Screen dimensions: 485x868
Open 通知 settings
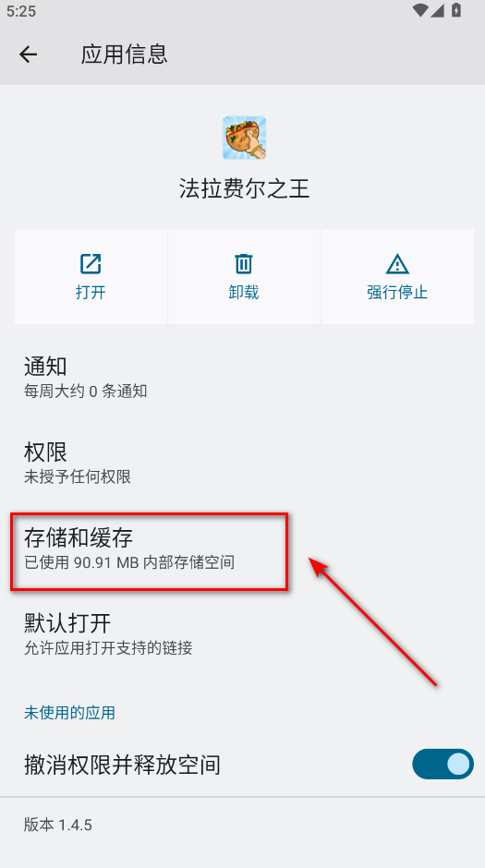coord(242,378)
